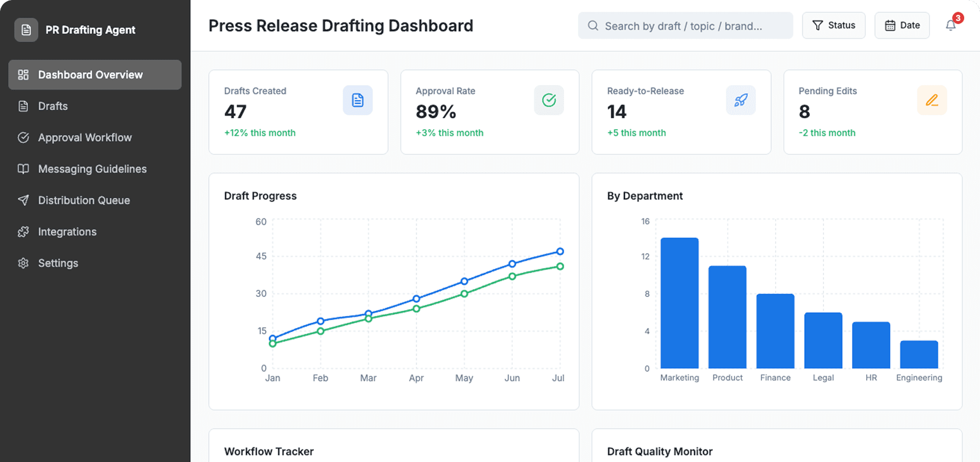Click the '8' Pending Edits value
The height and width of the screenshot is (462, 980).
pyautogui.click(x=805, y=112)
